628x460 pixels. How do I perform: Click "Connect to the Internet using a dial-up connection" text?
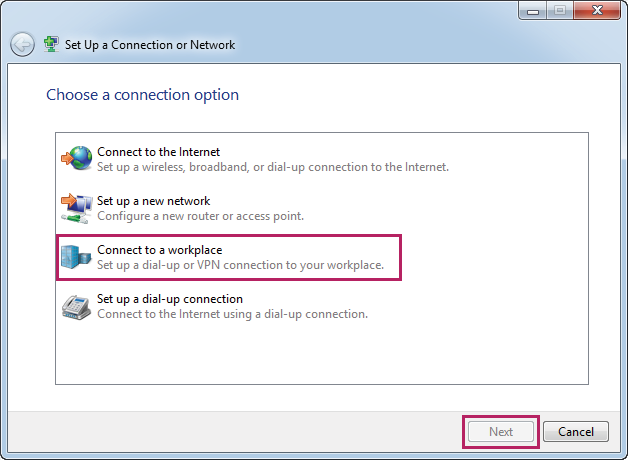(232, 314)
